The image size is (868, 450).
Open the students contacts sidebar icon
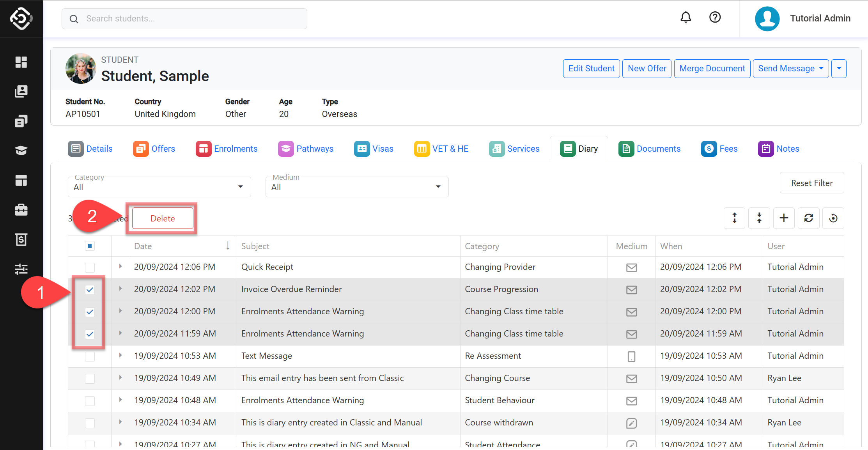(x=21, y=92)
